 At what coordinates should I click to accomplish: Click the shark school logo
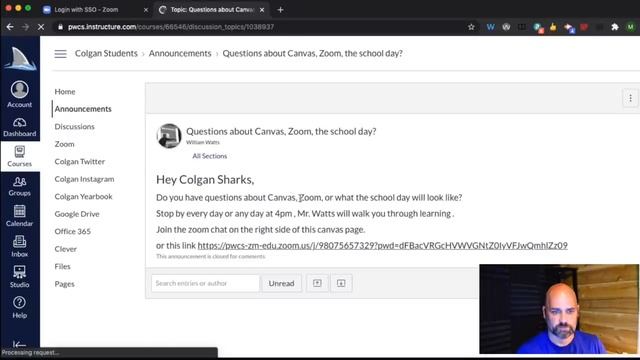(x=20, y=58)
